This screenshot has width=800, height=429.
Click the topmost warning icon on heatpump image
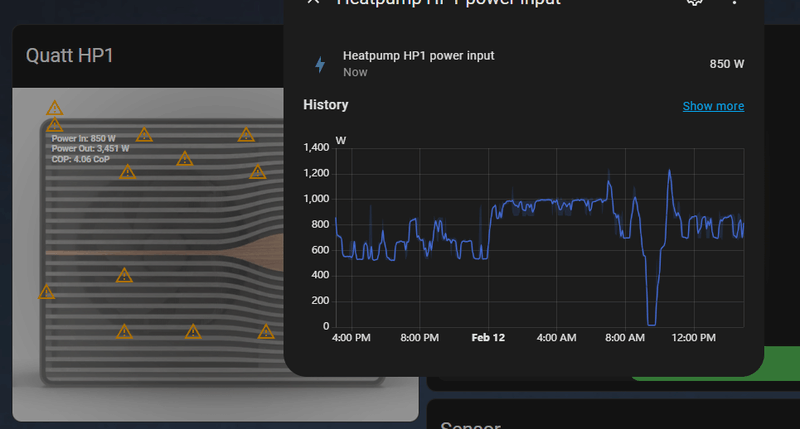coord(54,107)
